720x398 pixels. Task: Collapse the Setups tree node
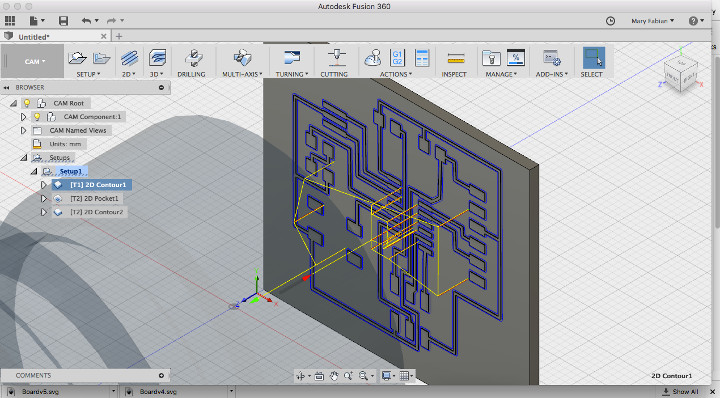tap(23, 158)
